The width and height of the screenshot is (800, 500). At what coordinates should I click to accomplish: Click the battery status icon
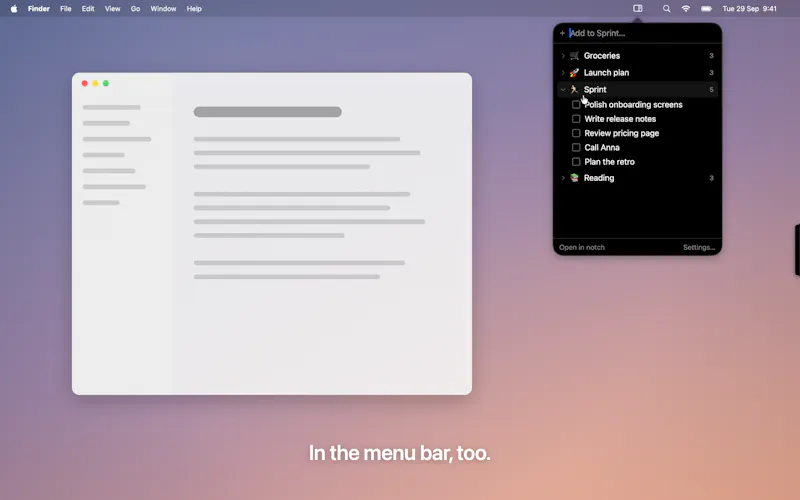[706, 9]
